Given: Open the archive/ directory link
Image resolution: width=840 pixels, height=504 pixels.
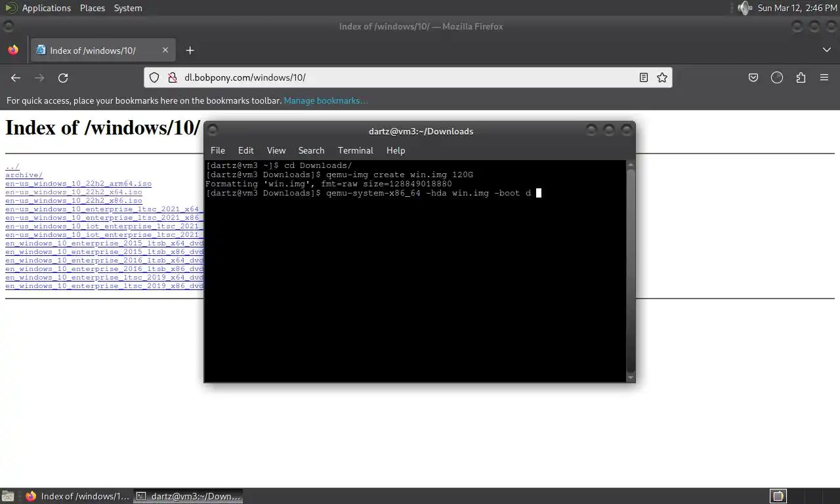Looking at the screenshot, I should click(x=24, y=175).
